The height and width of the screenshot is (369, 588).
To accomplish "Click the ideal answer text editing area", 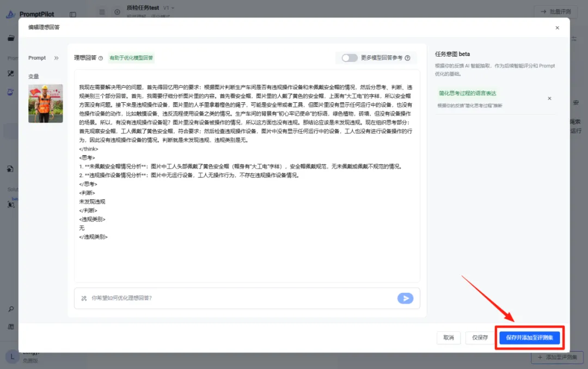I will (247, 175).
